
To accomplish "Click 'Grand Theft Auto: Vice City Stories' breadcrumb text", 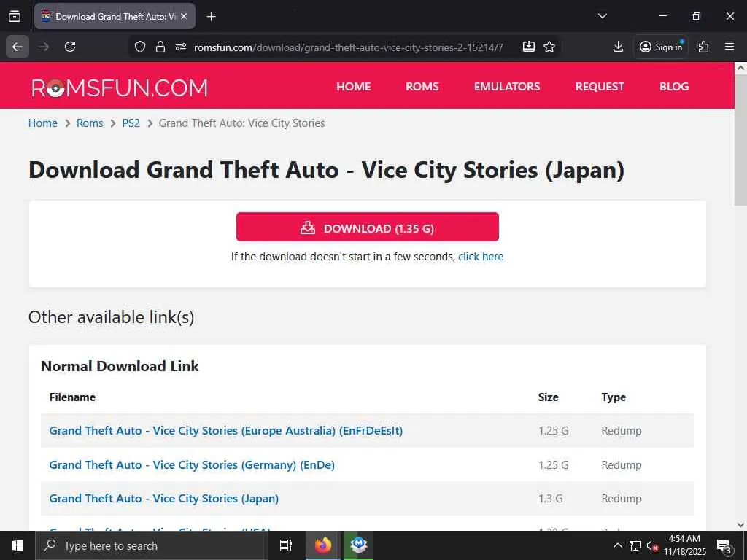I will pyautogui.click(x=241, y=122).
